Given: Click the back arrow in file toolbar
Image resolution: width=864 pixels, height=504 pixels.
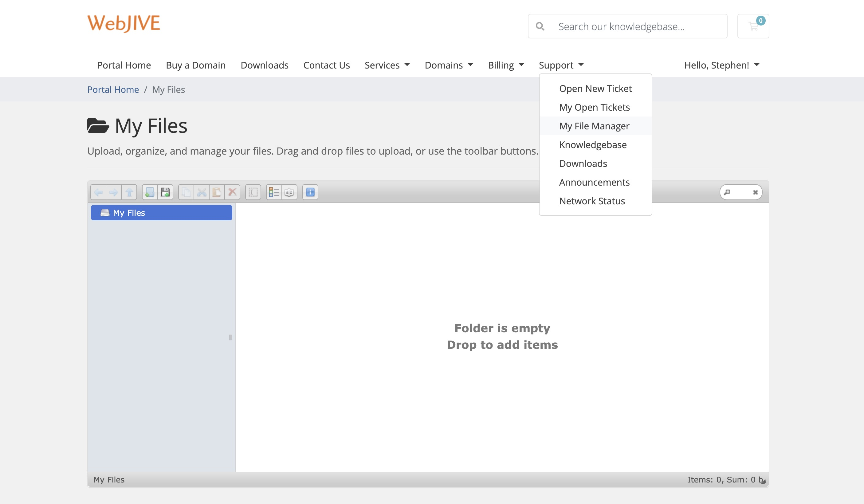Looking at the screenshot, I should pos(98,192).
